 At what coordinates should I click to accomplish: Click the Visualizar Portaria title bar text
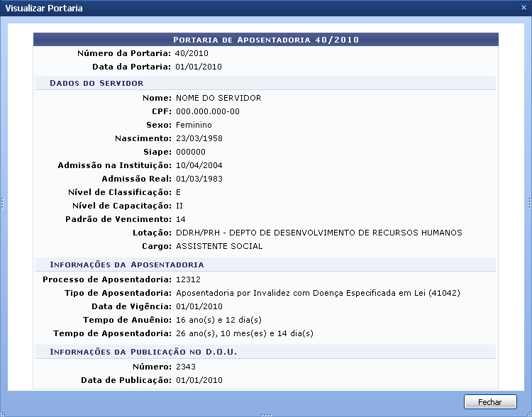coord(44,9)
